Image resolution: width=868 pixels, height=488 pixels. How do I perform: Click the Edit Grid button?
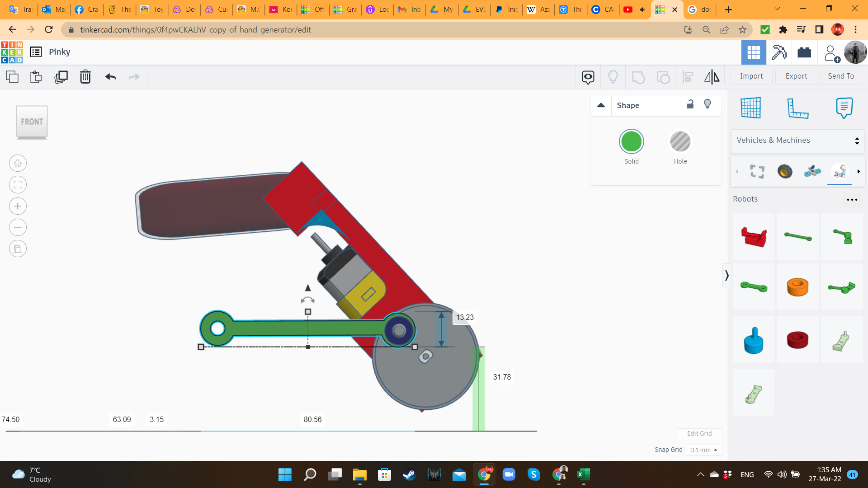[x=699, y=433]
